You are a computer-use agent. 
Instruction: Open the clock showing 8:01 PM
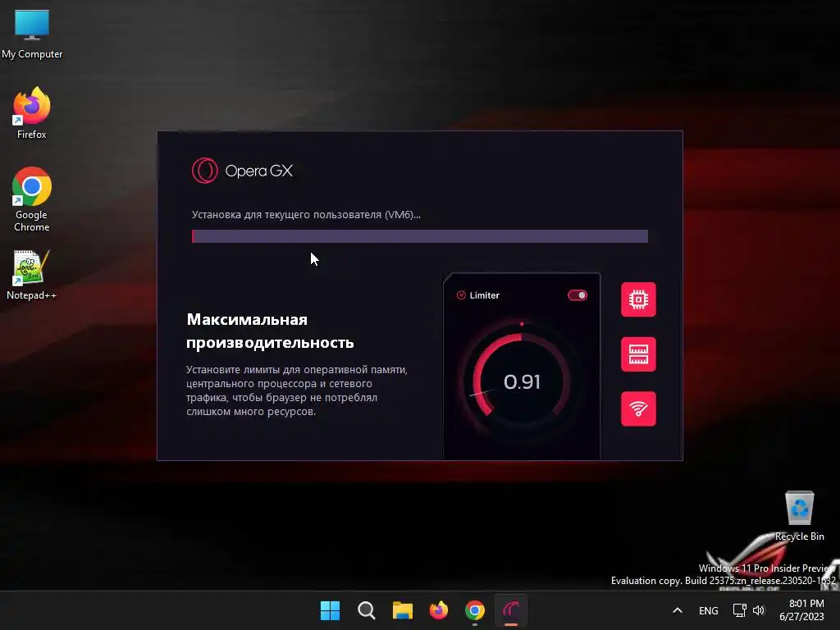pos(801,610)
